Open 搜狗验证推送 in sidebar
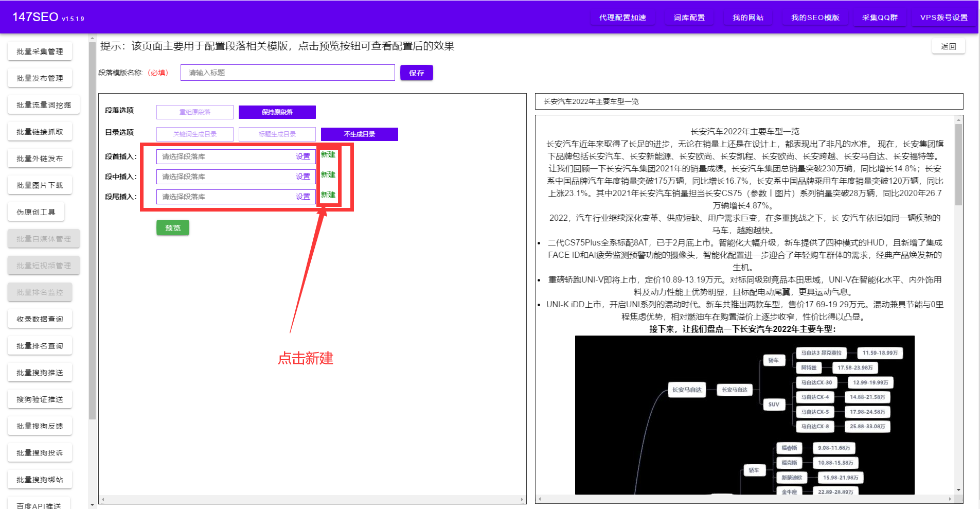Screen dimensions: 980x509 (40, 399)
